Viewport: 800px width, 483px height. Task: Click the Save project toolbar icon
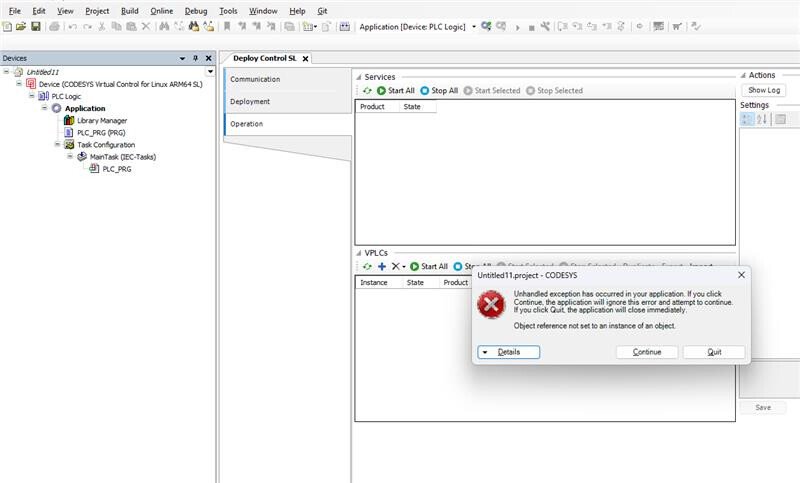(36, 26)
